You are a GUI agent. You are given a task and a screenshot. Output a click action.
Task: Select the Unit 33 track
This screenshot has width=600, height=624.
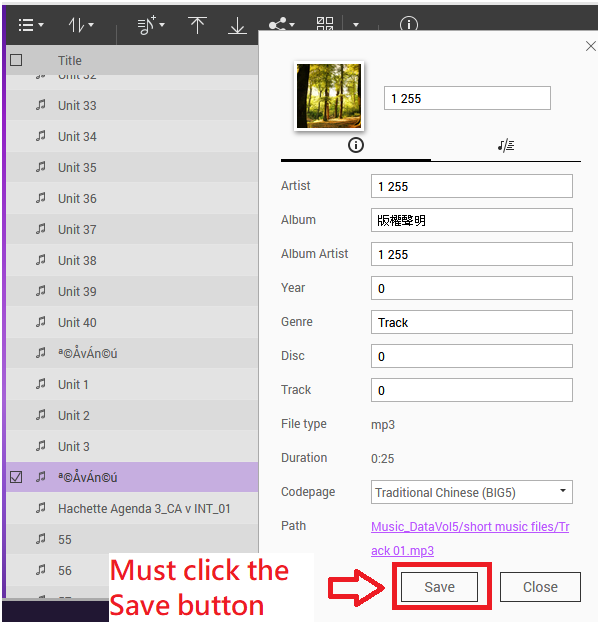click(132, 105)
